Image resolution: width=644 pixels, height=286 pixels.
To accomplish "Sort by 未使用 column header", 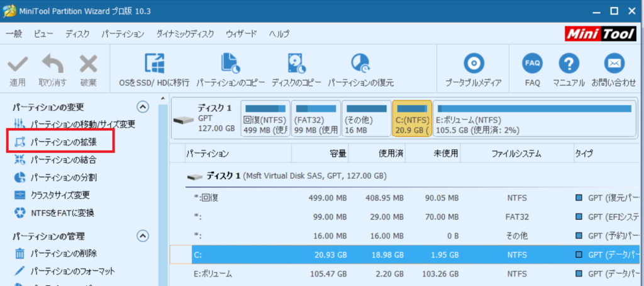I will click(433, 154).
